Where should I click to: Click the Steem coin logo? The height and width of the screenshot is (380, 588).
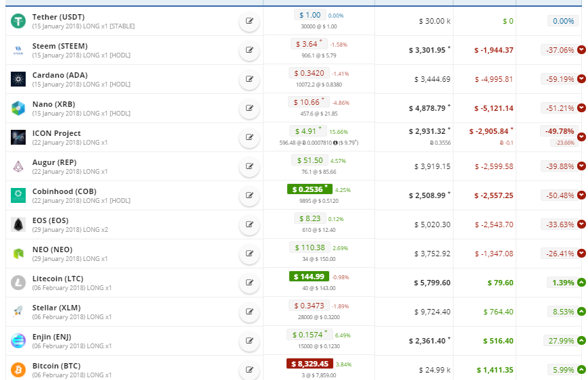18,50
